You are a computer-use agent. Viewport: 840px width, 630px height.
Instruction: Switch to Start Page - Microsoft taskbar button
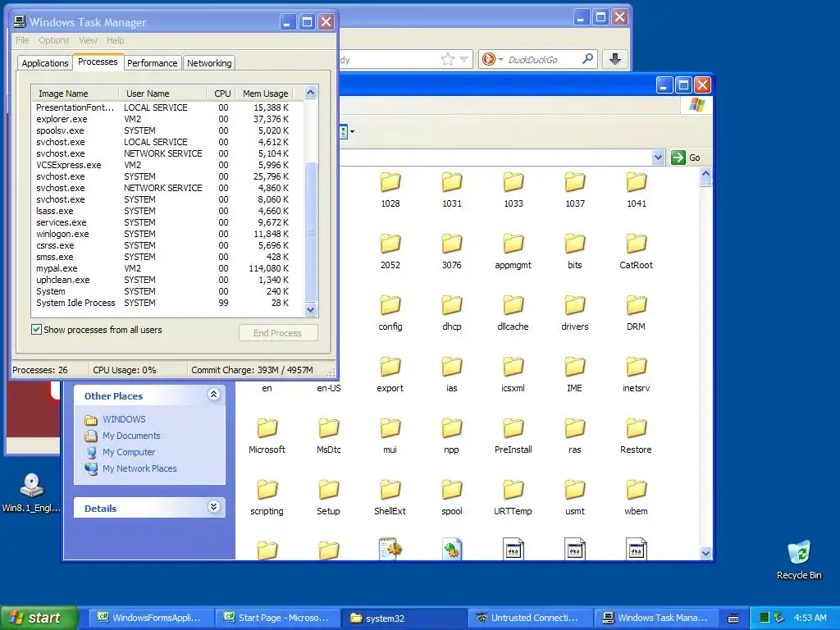tap(277, 619)
